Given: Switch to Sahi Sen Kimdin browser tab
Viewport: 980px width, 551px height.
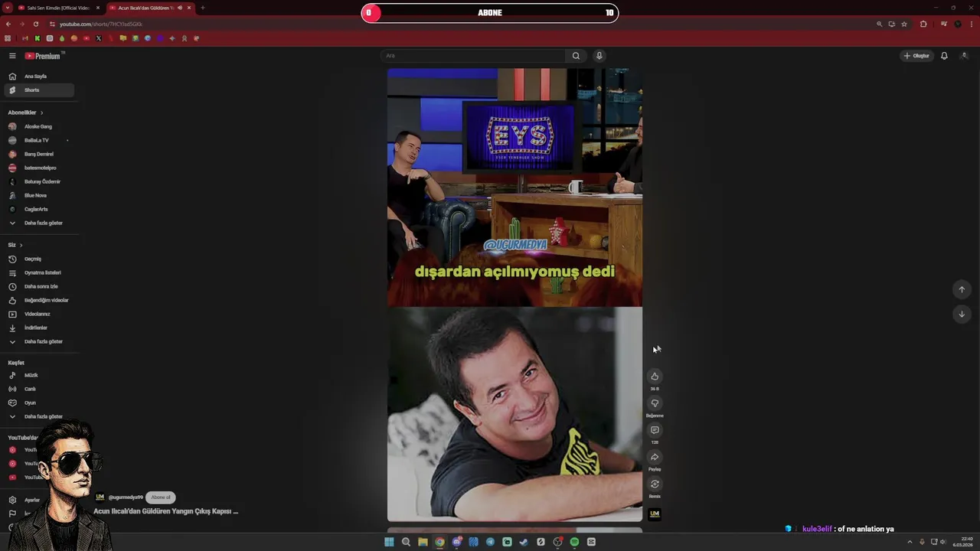Looking at the screenshot, I should pyautogui.click(x=58, y=8).
